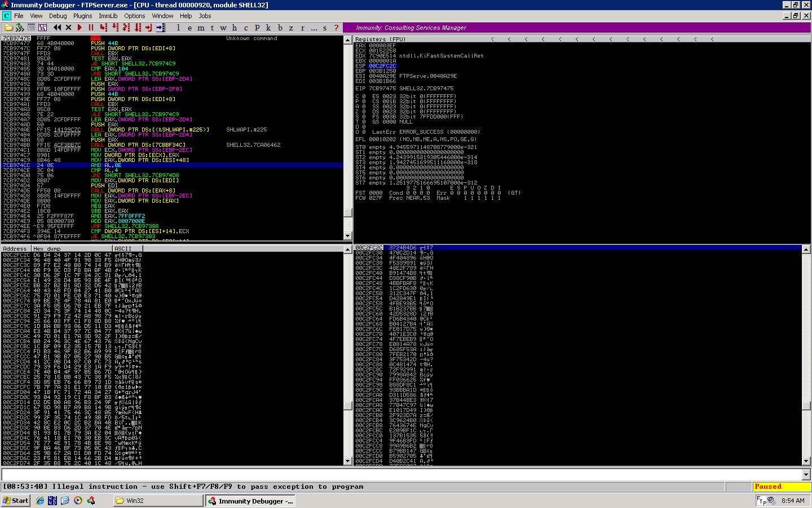Click the Step over toolbar icon

[x=115, y=28]
